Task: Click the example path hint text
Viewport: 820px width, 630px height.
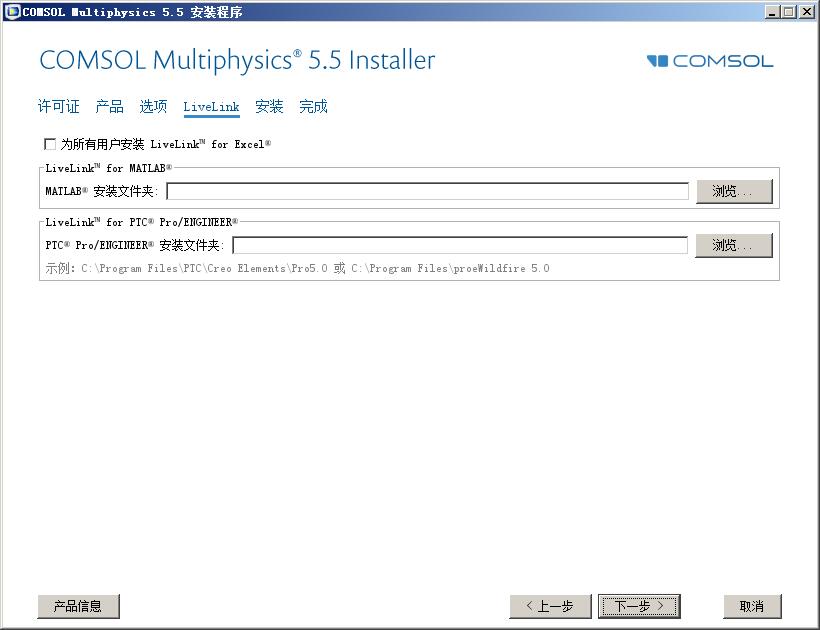Action: 297,268
